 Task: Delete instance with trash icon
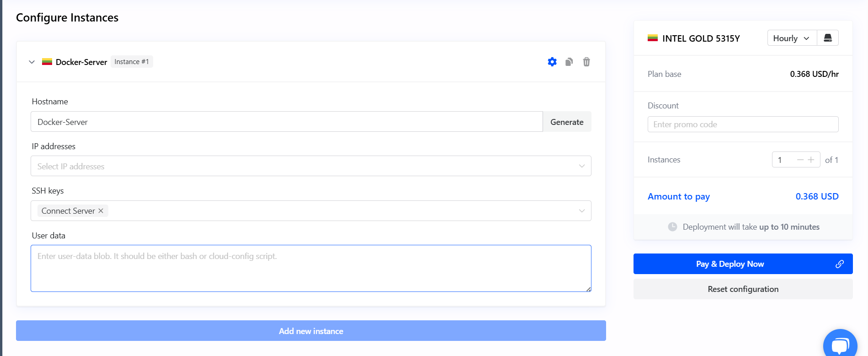coord(586,62)
